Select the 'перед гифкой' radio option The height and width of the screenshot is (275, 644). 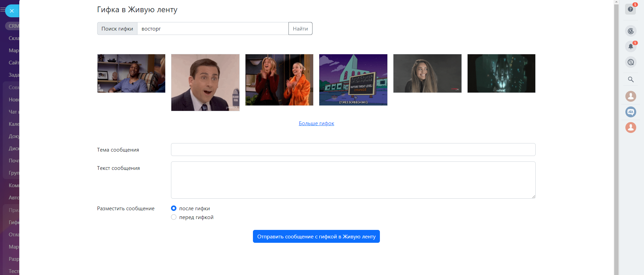[x=174, y=217]
